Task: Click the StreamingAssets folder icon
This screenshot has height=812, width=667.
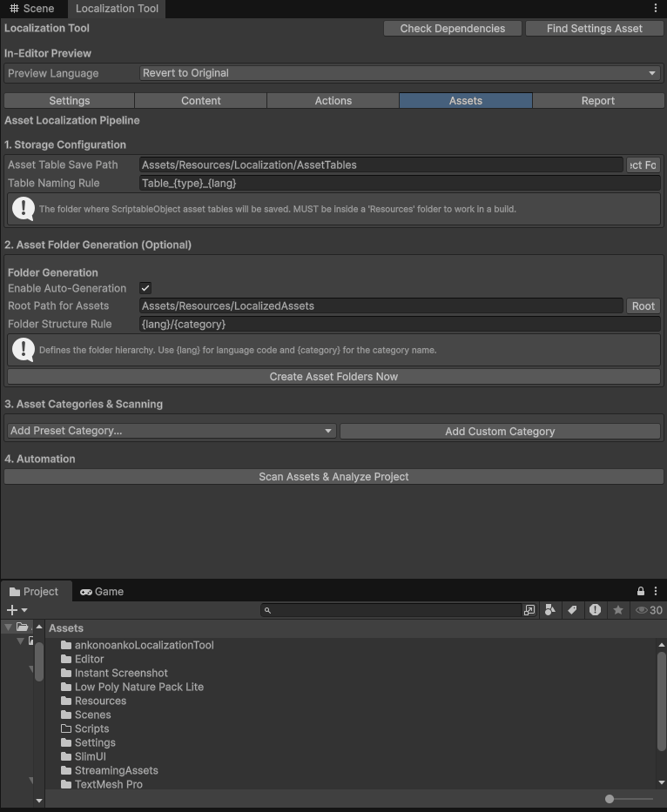Action: tap(66, 770)
